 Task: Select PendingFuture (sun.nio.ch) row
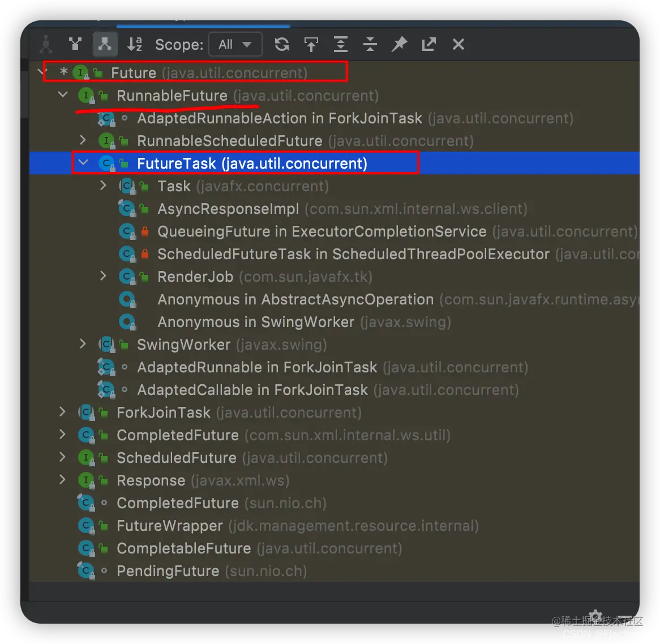(x=334, y=571)
